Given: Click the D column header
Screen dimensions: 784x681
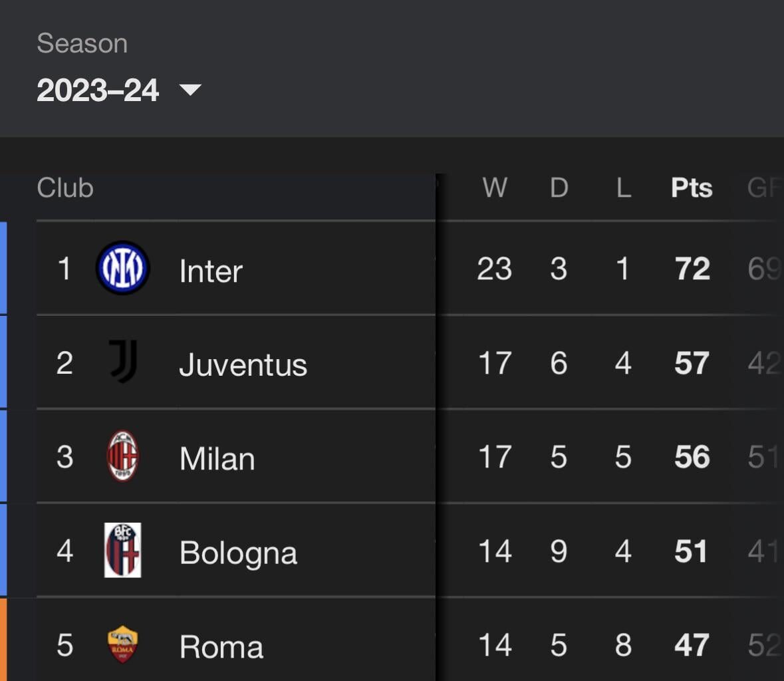Looking at the screenshot, I should 559,188.
